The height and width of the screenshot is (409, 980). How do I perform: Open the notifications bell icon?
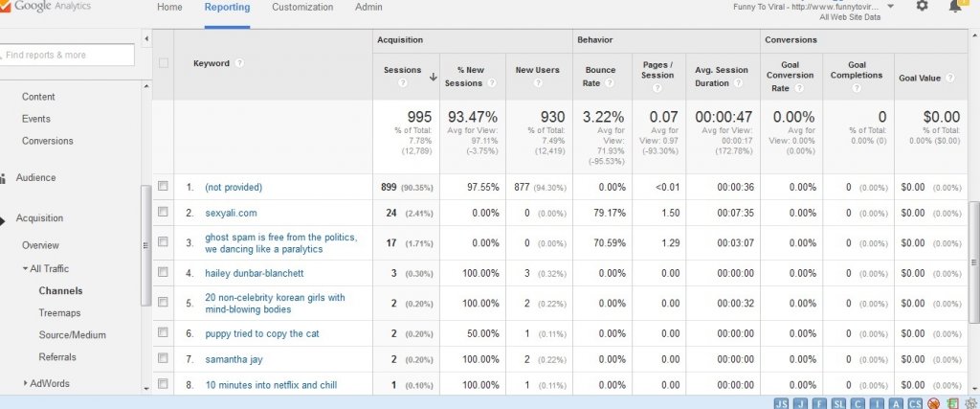coord(955,7)
